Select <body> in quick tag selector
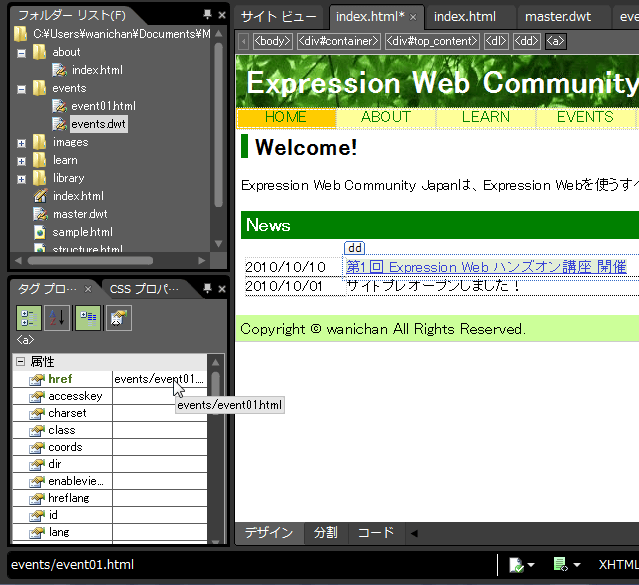The width and height of the screenshot is (639, 585). 273,41
